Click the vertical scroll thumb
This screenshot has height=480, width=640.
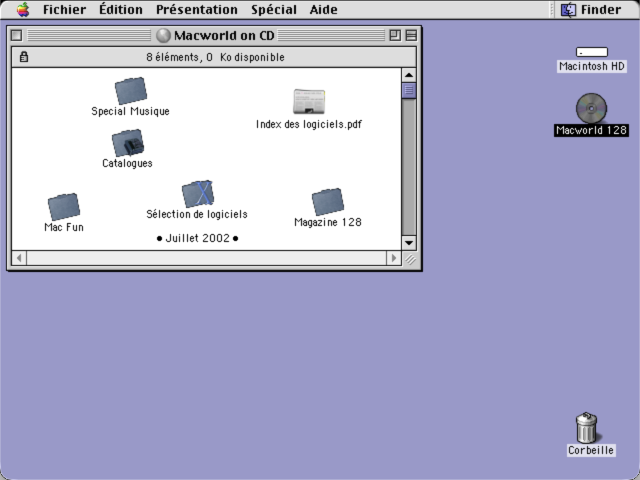coord(409,90)
